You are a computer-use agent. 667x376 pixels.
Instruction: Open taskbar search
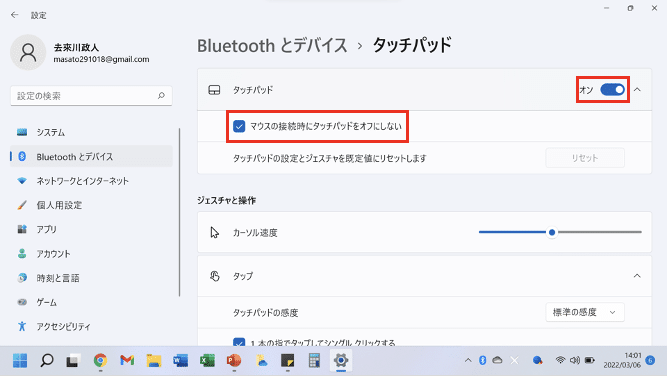(x=47, y=361)
